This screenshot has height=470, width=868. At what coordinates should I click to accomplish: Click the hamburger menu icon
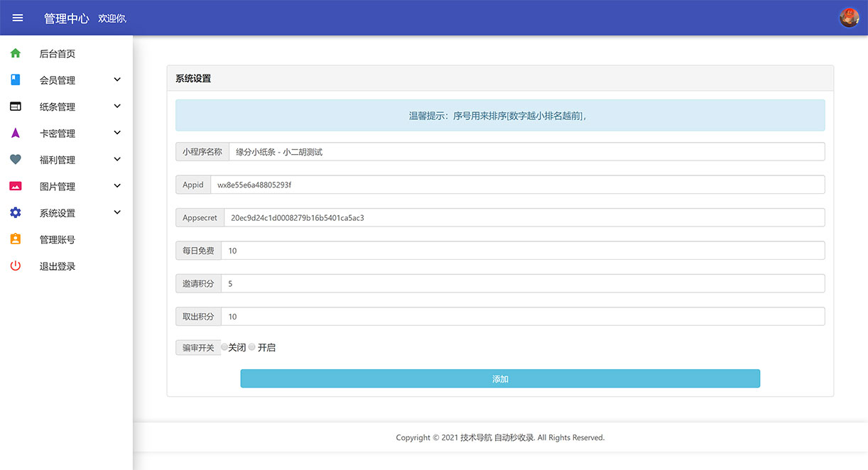pos(18,18)
